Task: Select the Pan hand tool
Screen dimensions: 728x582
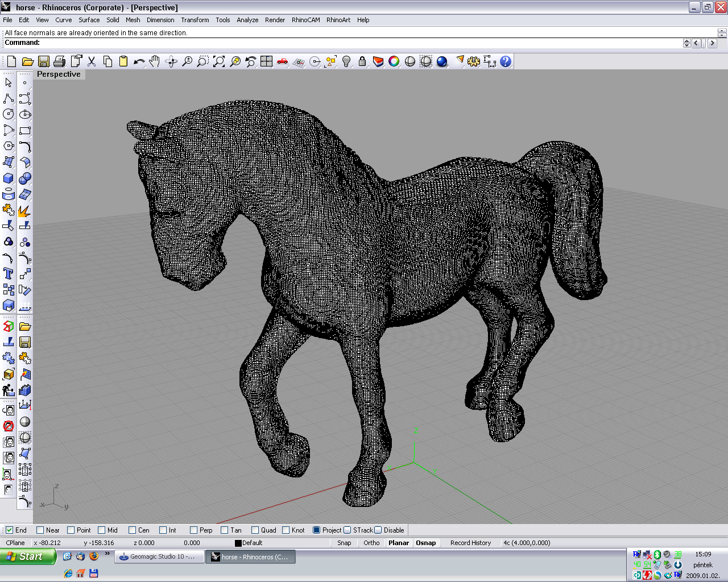Action: pyautogui.click(x=155, y=61)
